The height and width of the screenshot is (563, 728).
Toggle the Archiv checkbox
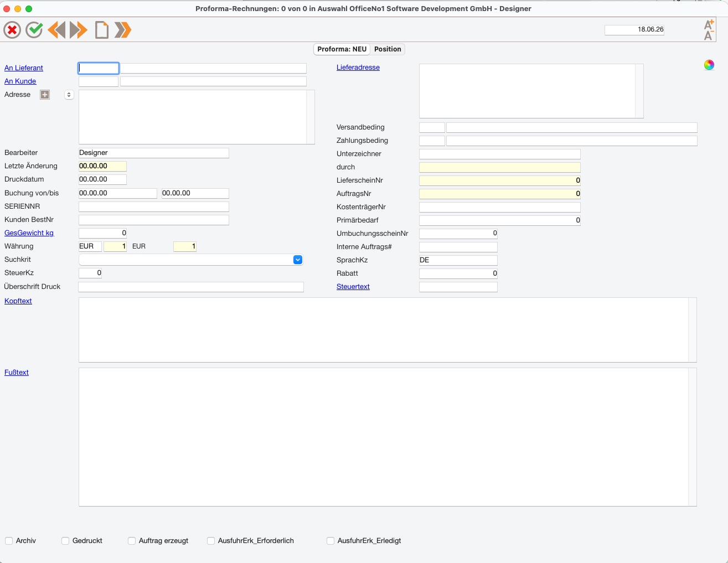coord(9,541)
